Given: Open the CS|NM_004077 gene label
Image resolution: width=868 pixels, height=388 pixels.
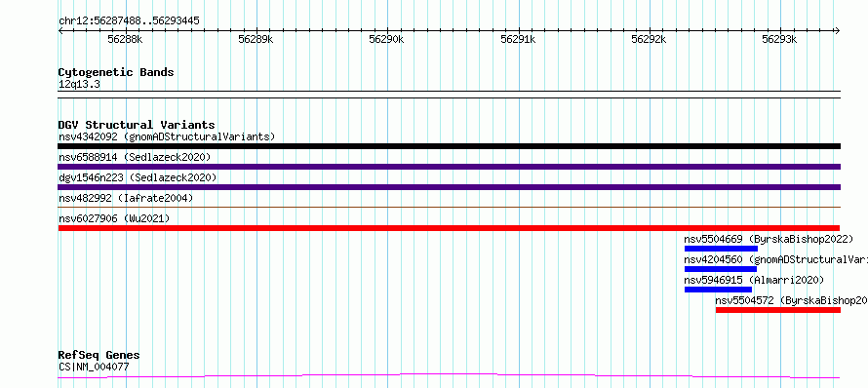Looking at the screenshot, I should pos(94,367).
